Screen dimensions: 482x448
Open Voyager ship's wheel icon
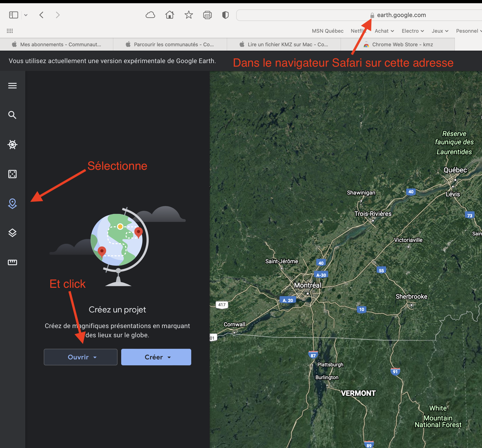pos(12,144)
